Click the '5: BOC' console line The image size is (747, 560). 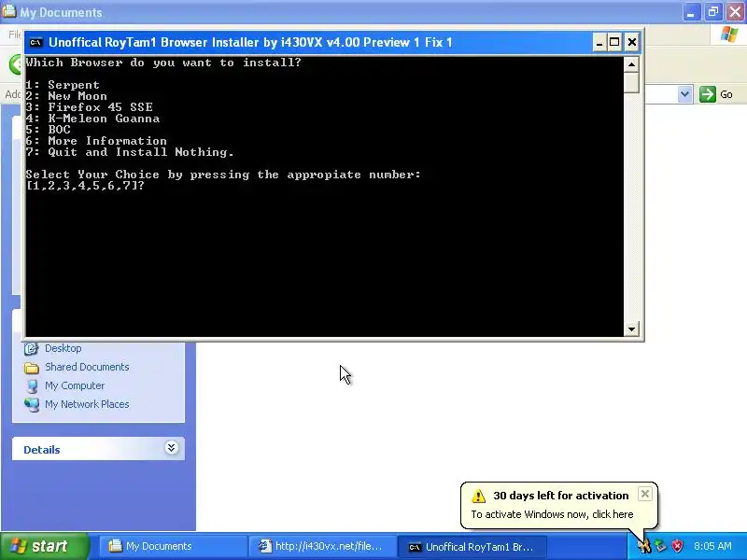[49, 130]
